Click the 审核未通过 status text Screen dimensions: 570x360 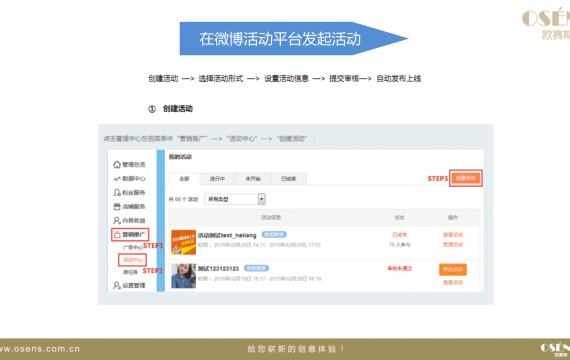[x=400, y=269]
